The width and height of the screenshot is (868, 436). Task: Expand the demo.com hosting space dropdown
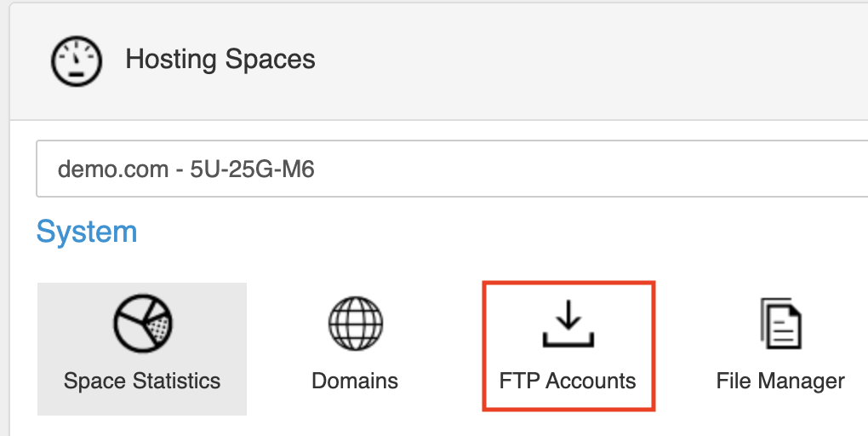click(x=452, y=169)
